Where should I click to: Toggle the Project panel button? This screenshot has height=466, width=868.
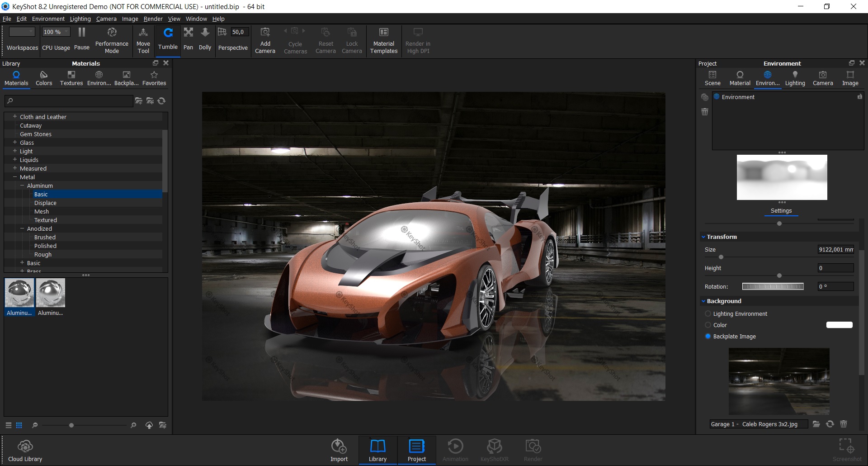(x=416, y=451)
